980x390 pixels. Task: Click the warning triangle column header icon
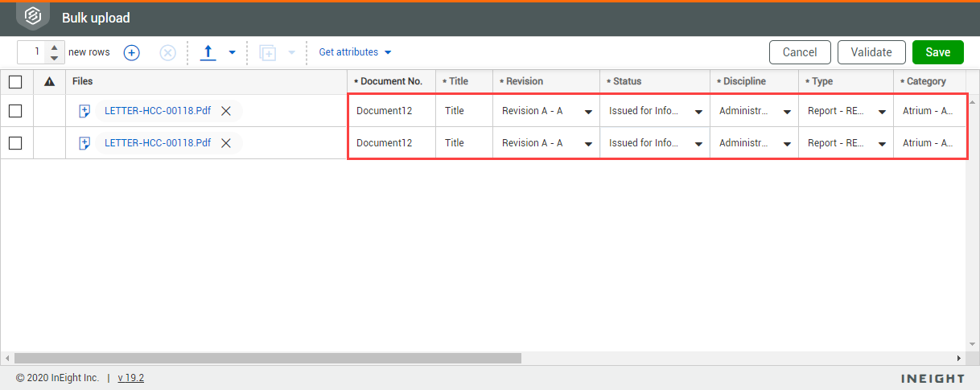tap(49, 81)
